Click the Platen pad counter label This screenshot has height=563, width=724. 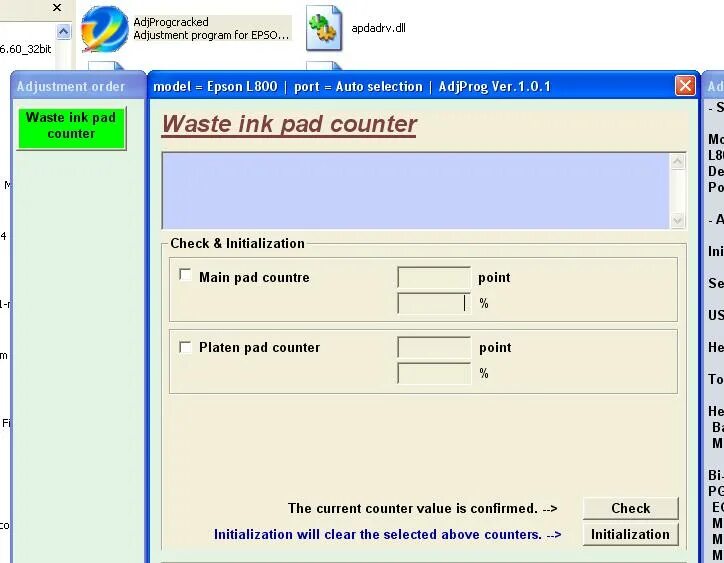259,347
